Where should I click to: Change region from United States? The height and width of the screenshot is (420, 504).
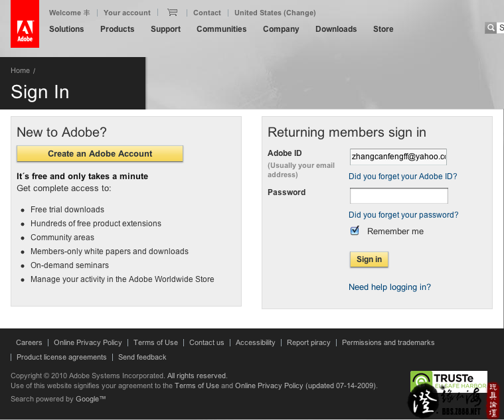275,13
